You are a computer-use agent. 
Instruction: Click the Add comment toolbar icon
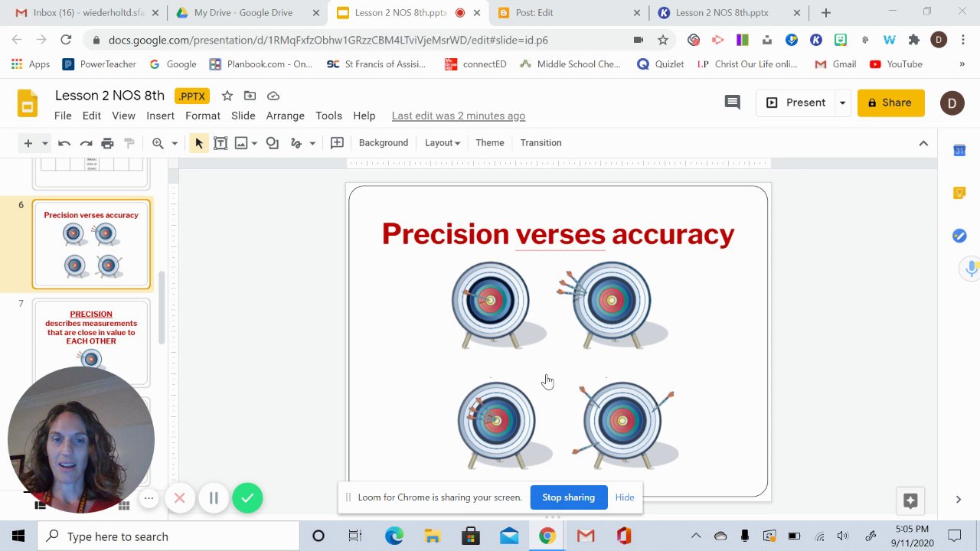[337, 143]
